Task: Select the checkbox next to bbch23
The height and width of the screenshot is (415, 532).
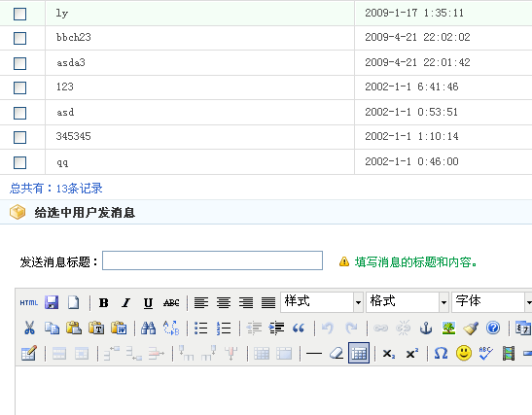Action: tap(20, 38)
